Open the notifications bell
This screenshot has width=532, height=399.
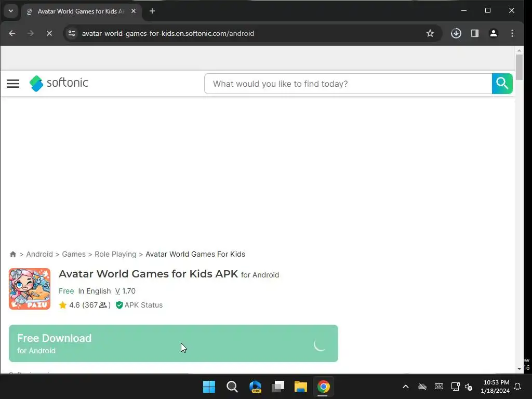518,387
